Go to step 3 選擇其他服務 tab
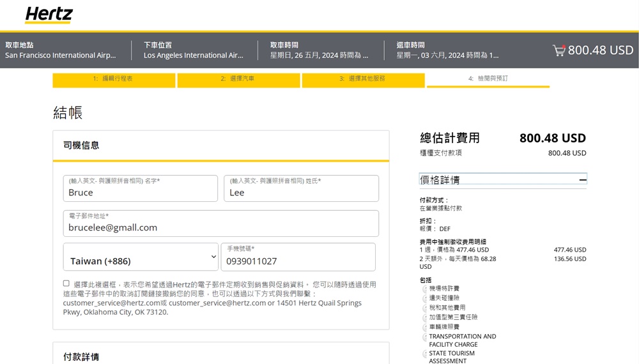 point(363,80)
